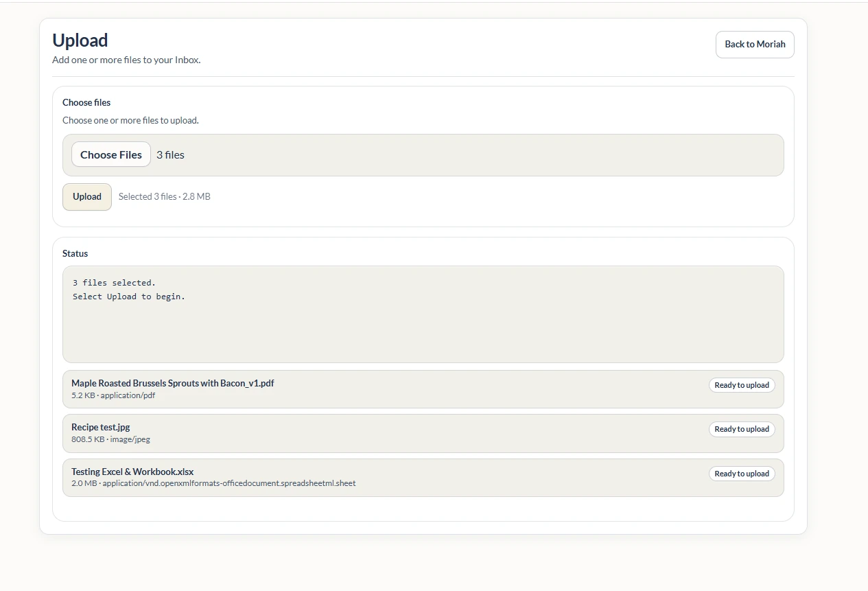Click the 'Add one or more files to your Inbox.' subtitle
This screenshot has height=591, width=868.
pyautogui.click(x=126, y=60)
